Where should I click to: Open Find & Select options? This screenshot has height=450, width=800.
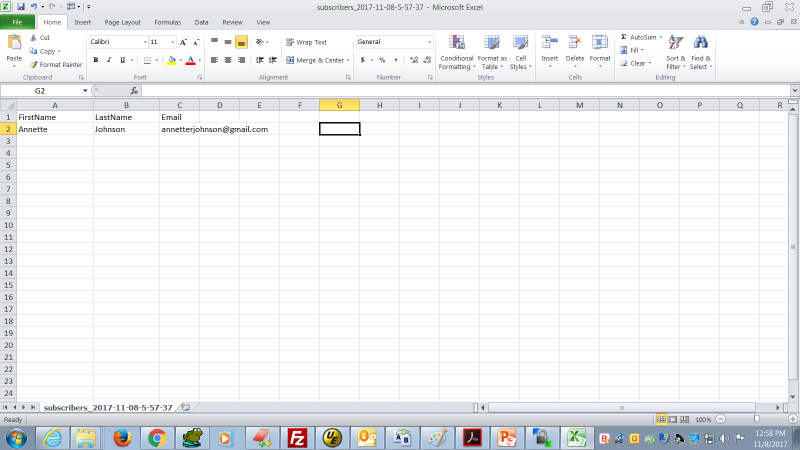coord(701,53)
